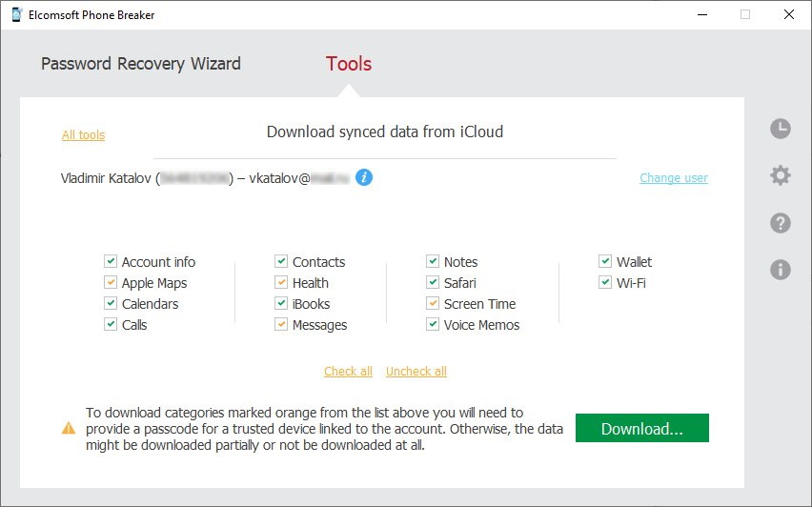
Task: Switch to Password Recovery Wizard tab
Action: 141,64
